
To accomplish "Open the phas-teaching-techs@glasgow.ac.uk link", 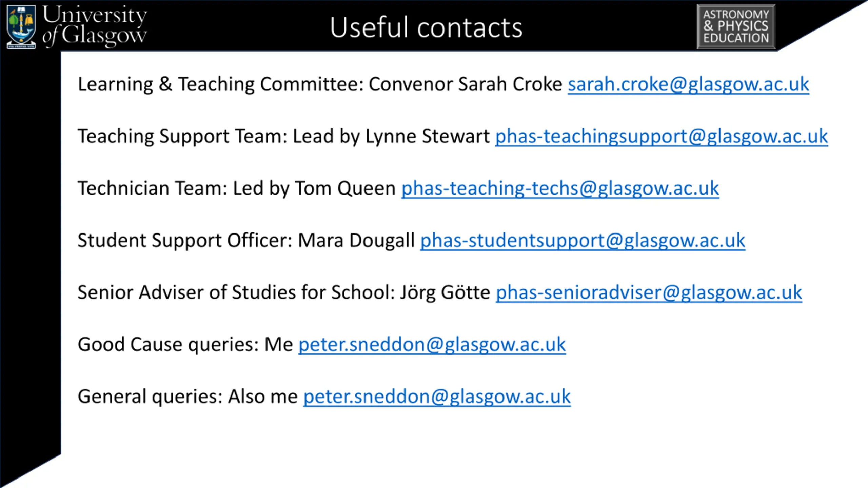I will (x=560, y=188).
